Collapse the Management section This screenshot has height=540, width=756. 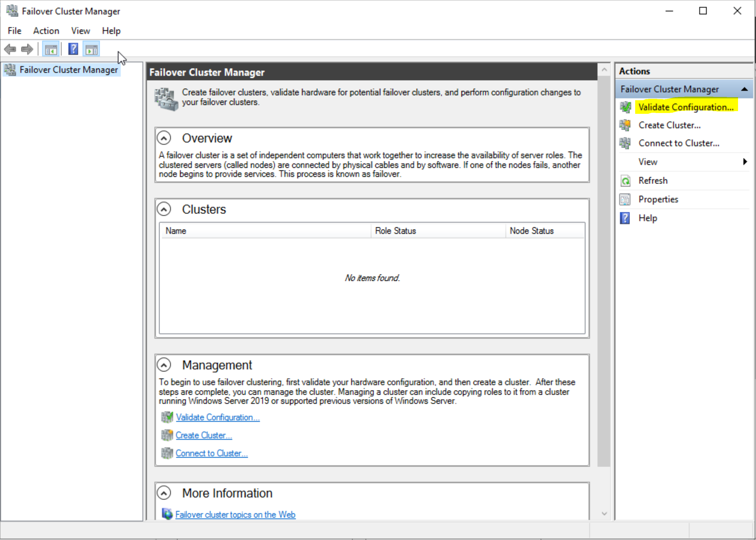coord(164,365)
